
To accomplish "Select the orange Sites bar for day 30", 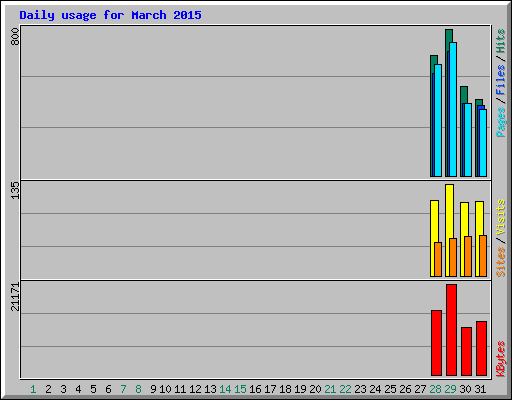I will [x=468, y=256].
